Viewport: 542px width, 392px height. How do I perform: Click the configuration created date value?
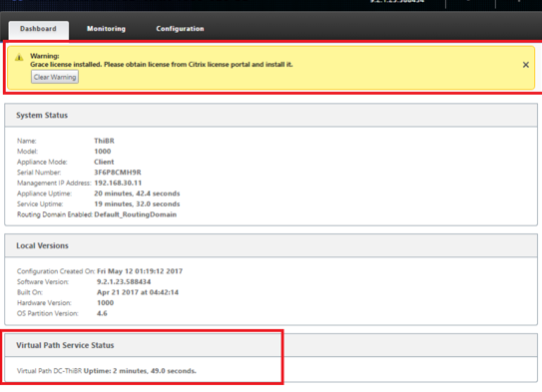(x=140, y=271)
